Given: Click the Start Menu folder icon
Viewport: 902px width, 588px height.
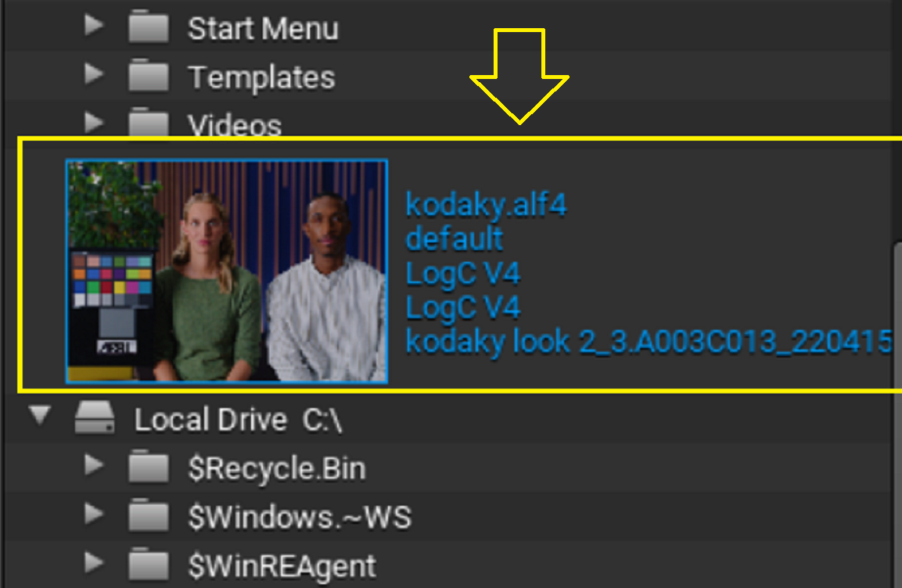Looking at the screenshot, I should 149,27.
